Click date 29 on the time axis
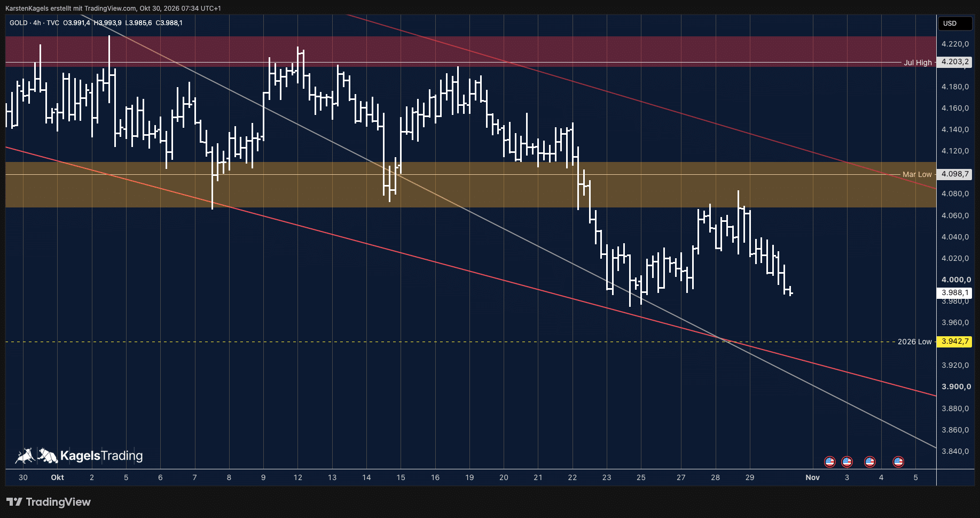 point(750,477)
